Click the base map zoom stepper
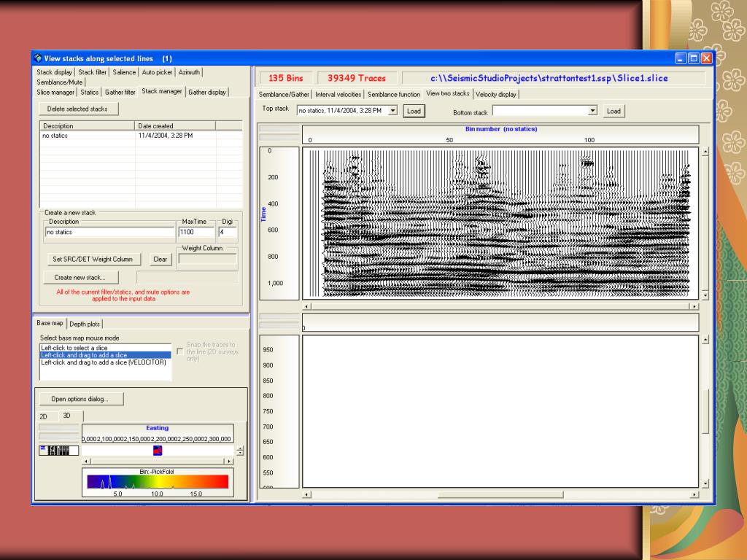 (x=239, y=451)
